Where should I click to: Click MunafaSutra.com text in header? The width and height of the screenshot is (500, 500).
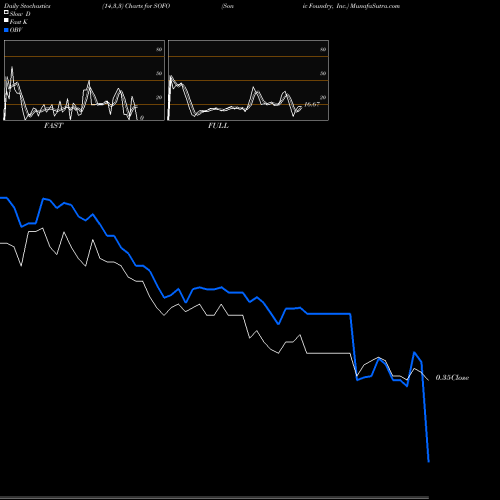375,6
